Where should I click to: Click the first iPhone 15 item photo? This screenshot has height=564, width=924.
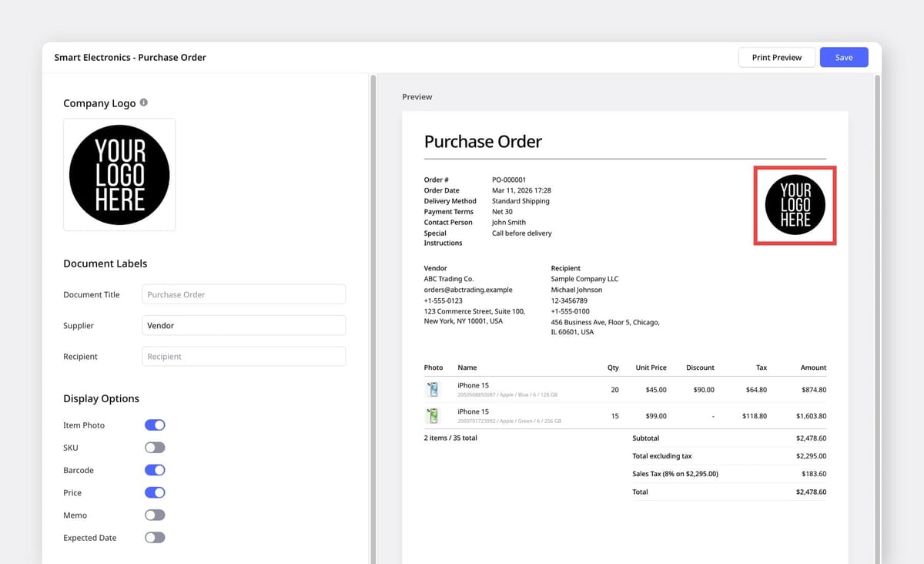pos(433,389)
